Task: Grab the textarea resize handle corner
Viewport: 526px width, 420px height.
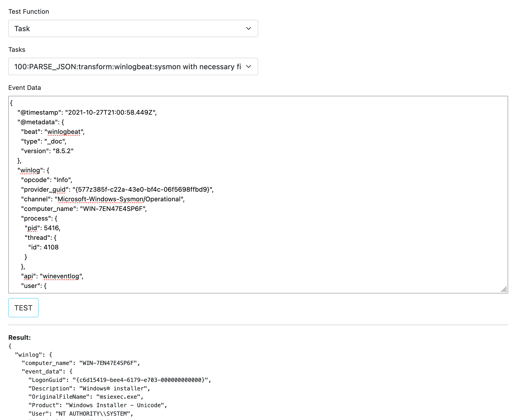Action: (x=504, y=289)
